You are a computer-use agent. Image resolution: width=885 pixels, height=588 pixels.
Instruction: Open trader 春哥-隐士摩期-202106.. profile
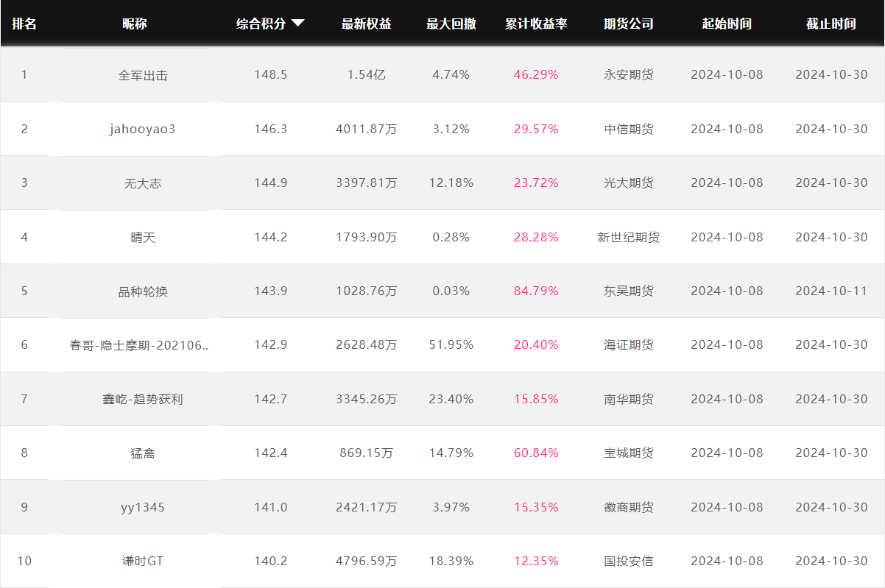[139, 344]
